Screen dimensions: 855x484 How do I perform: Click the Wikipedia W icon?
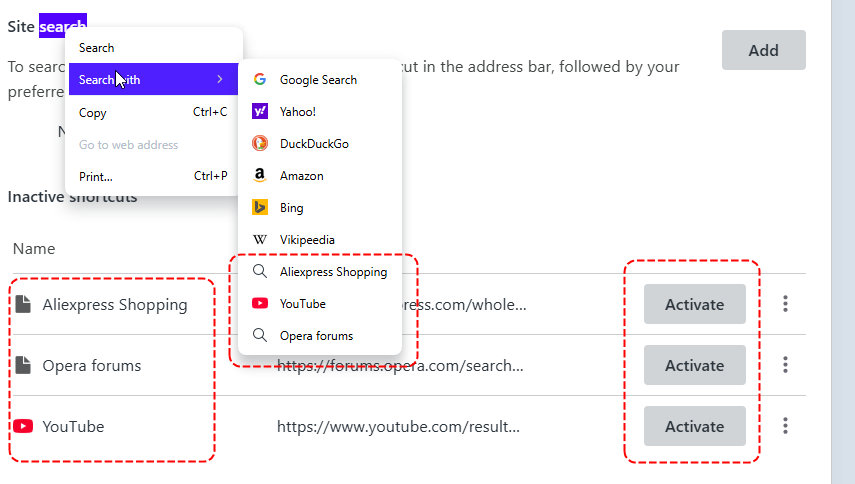(x=260, y=239)
